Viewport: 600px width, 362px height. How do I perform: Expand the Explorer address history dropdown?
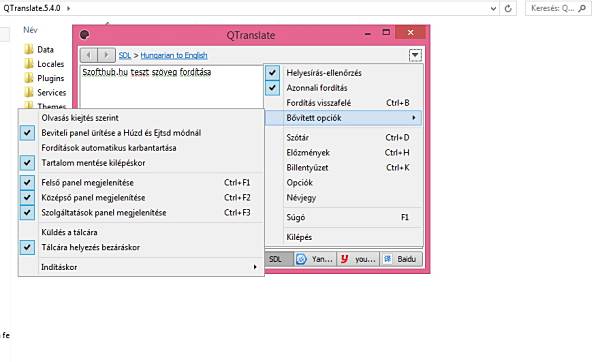coord(493,8)
